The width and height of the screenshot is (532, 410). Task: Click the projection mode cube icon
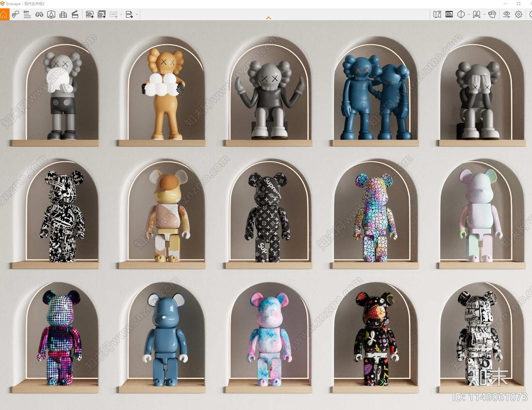pyautogui.click(x=461, y=14)
